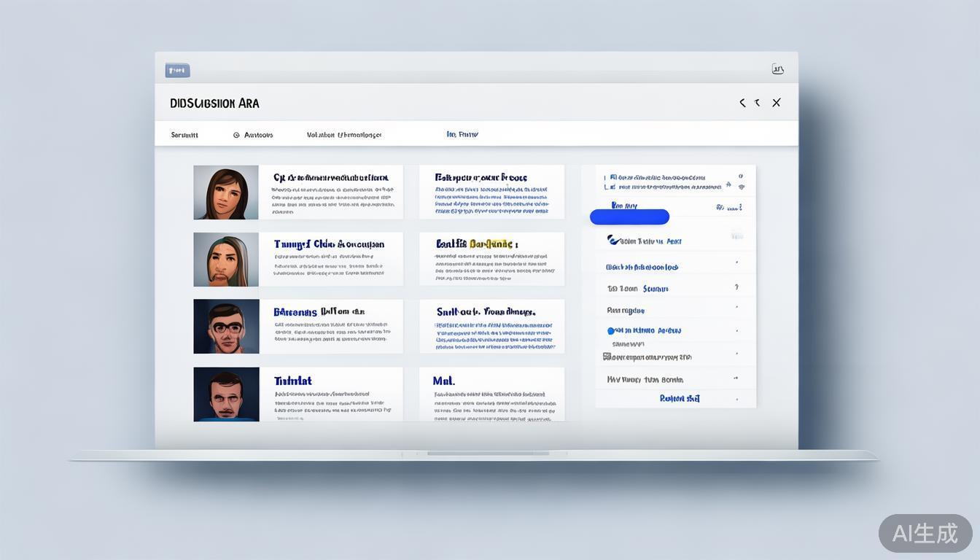
Task: Click the swoosh icon in the sidebar list
Action: click(x=613, y=241)
